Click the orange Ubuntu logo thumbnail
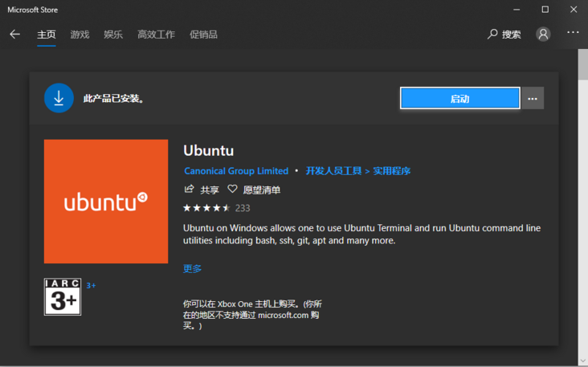 pos(106,202)
